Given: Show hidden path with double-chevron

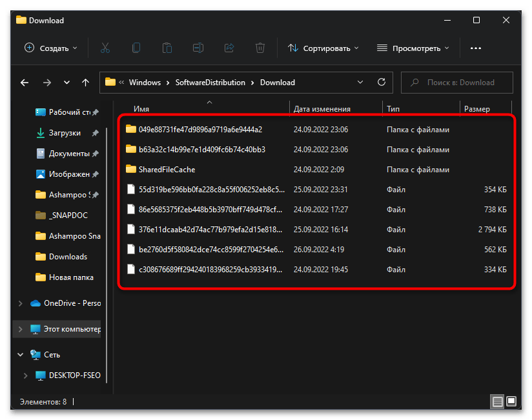Looking at the screenshot, I should (121, 83).
